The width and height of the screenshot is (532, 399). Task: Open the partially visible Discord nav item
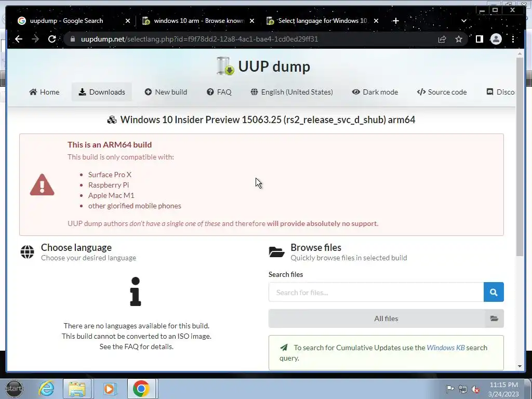(501, 92)
